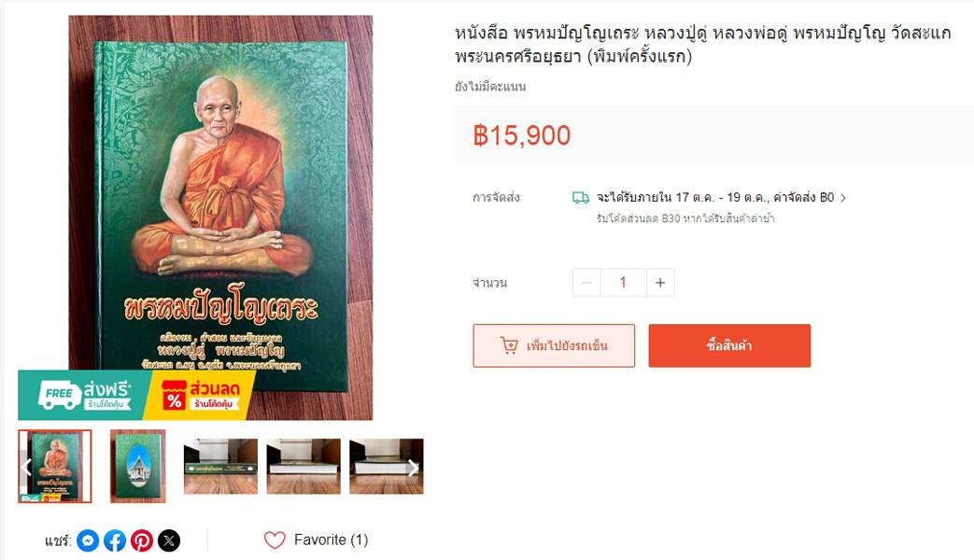
Task: Toggle the Favorite heart icon
Action: click(x=275, y=540)
